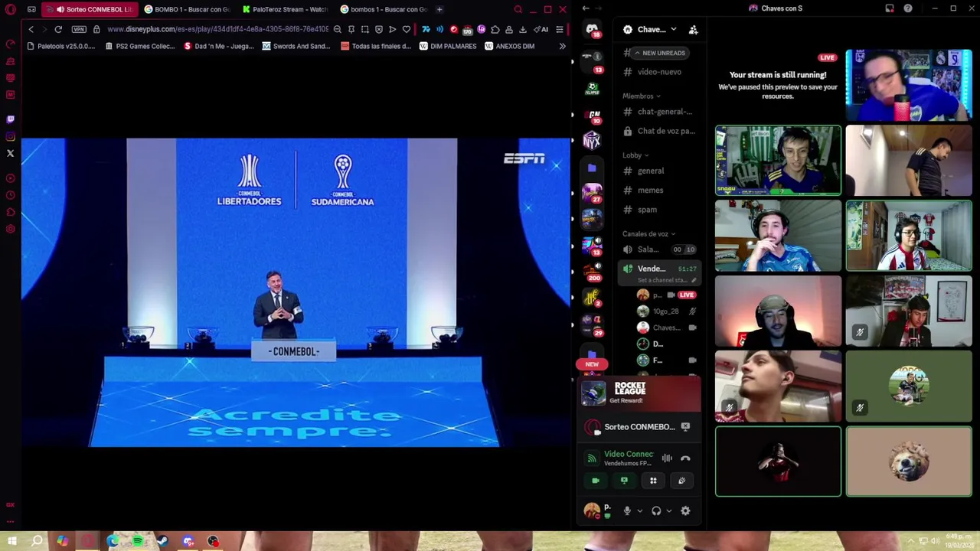Viewport: 980px width, 551px height.
Task: Switch to PaloTeroz Stream tab
Action: [286, 9]
